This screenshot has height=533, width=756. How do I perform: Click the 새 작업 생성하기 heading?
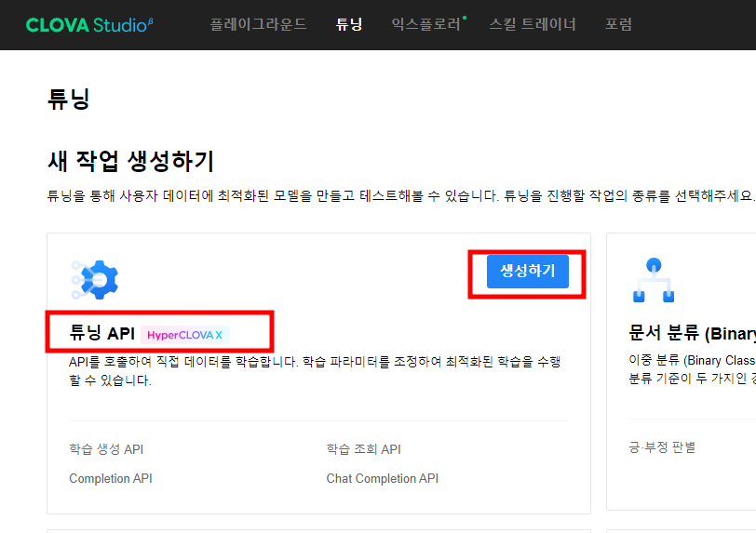pos(130,161)
